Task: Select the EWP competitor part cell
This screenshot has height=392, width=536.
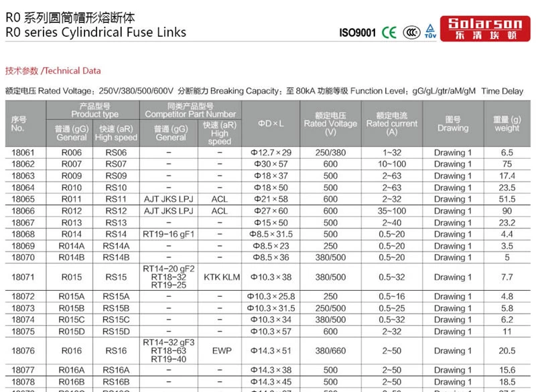Action: (x=222, y=351)
